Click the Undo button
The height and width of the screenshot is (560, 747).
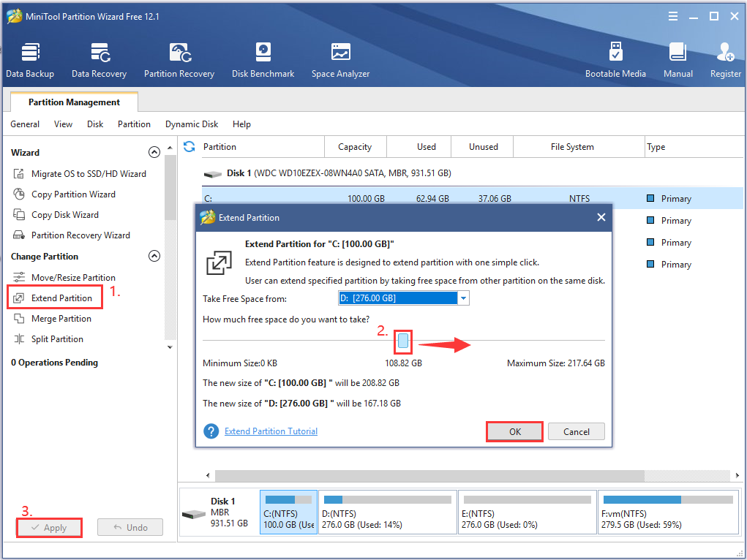pyautogui.click(x=130, y=528)
